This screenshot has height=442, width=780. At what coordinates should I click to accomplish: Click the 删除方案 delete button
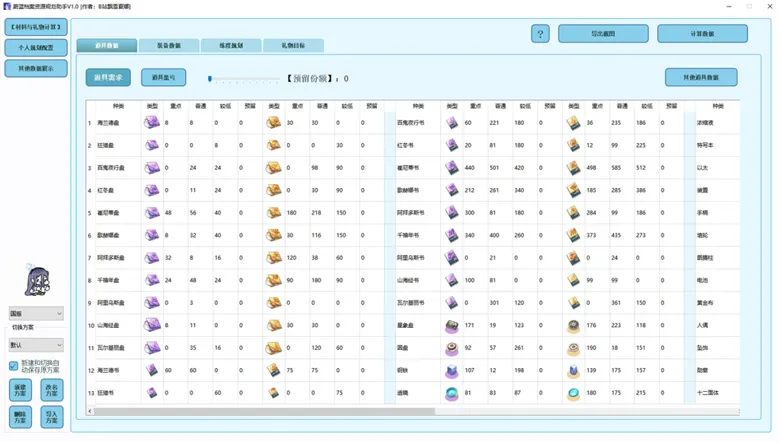tap(20, 417)
